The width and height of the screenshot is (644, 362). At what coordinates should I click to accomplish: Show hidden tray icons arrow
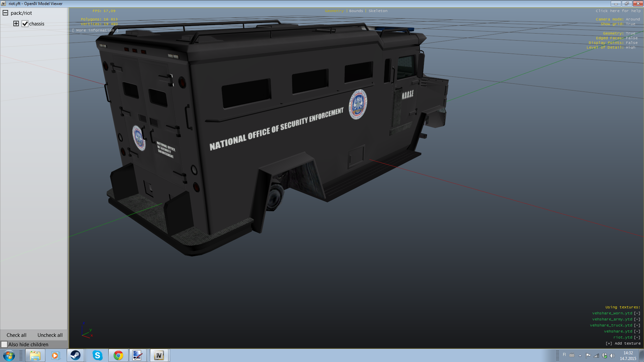pos(580,356)
